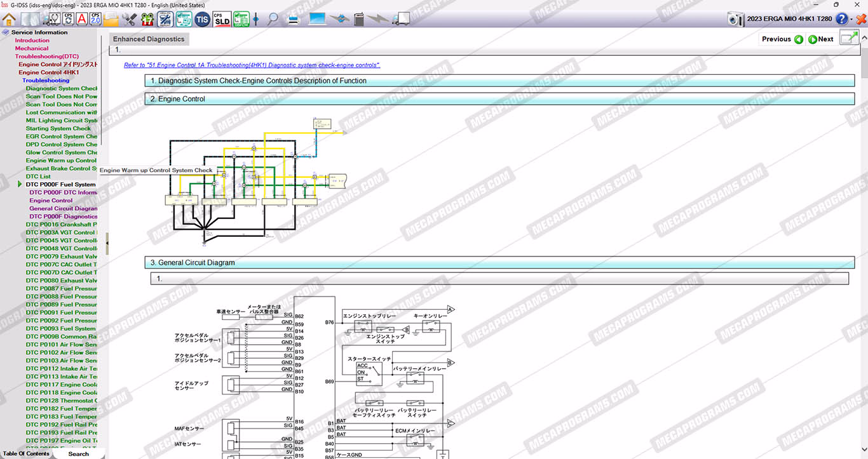Switch to the Search tab

78,454
